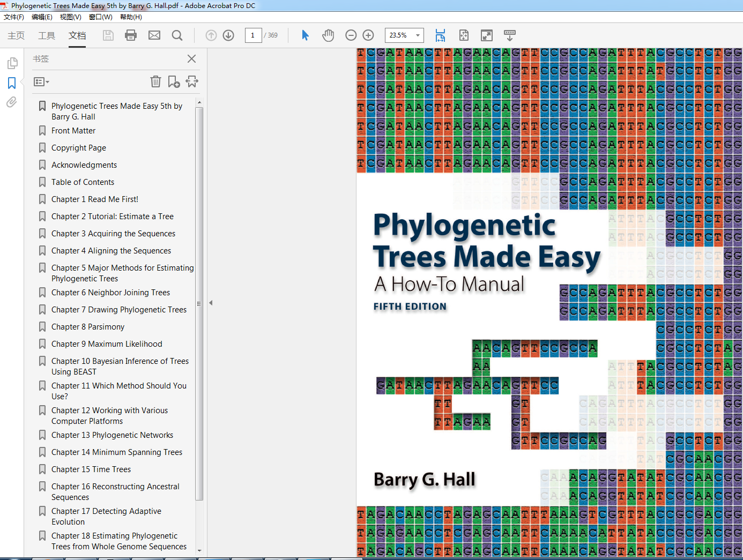Image resolution: width=743 pixels, height=560 pixels.
Task: Jump to Chapter 14 Minimum Spanning Trees
Action: (117, 452)
